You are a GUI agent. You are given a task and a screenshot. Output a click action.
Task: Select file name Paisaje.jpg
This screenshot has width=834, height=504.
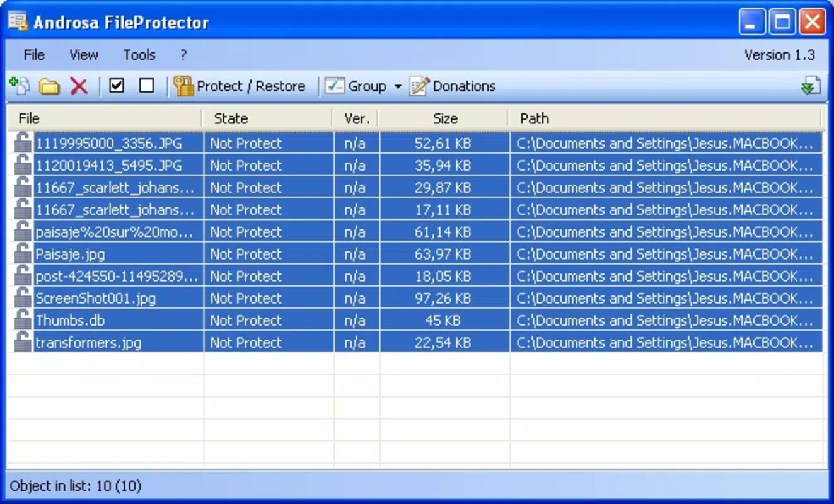coord(70,255)
